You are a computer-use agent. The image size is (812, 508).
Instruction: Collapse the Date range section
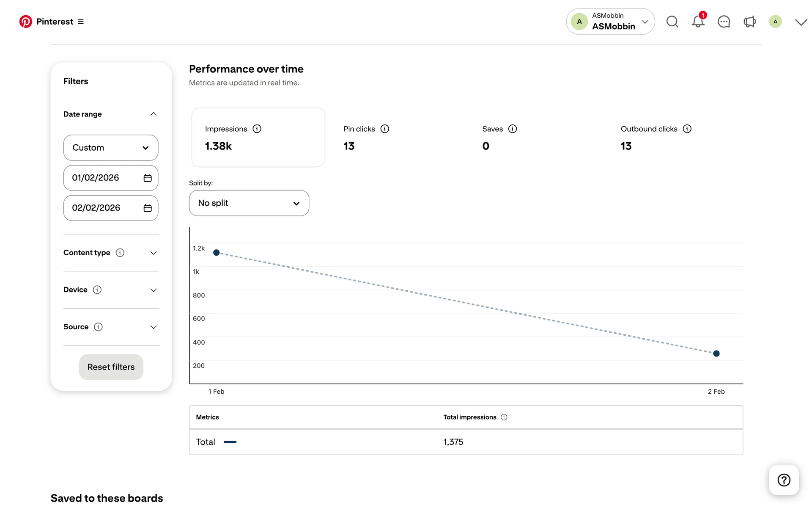coord(154,114)
